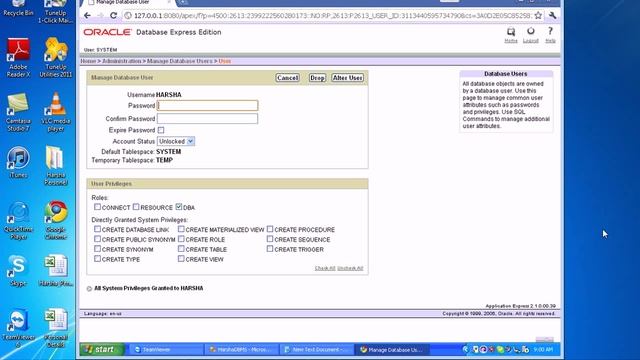The width and height of the screenshot is (640, 360).
Task: Open the Harsha Personal folder icon
Action: [56, 165]
